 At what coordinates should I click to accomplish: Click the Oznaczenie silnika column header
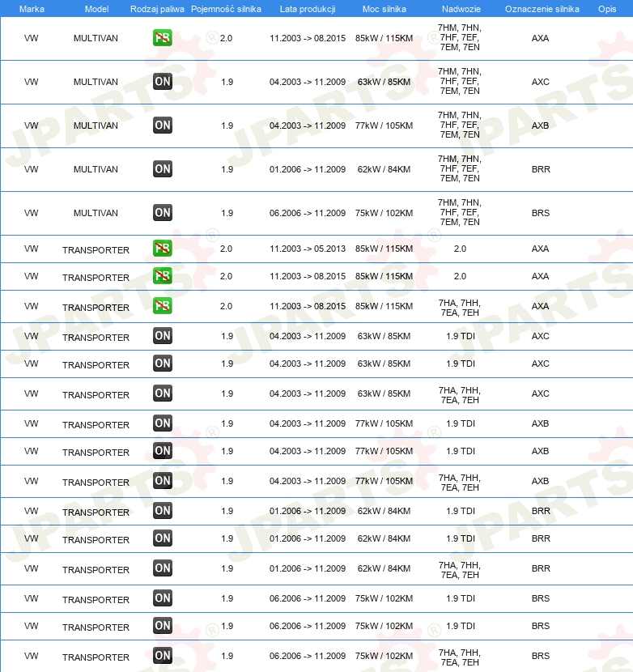tap(542, 9)
